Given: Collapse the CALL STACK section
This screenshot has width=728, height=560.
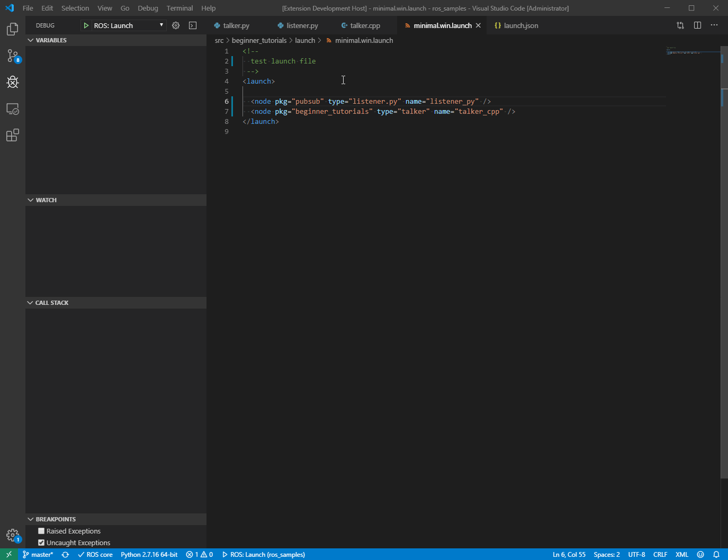Looking at the screenshot, I should click(x=30, y=302).
